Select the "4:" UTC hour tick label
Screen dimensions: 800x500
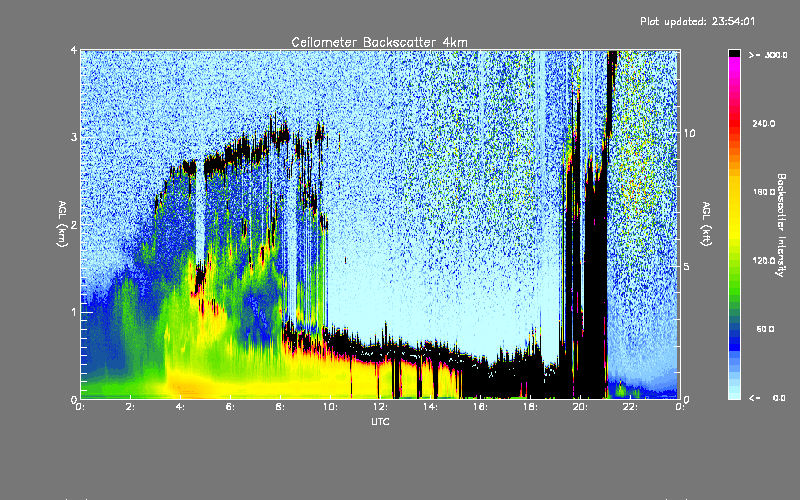point(181,407)
